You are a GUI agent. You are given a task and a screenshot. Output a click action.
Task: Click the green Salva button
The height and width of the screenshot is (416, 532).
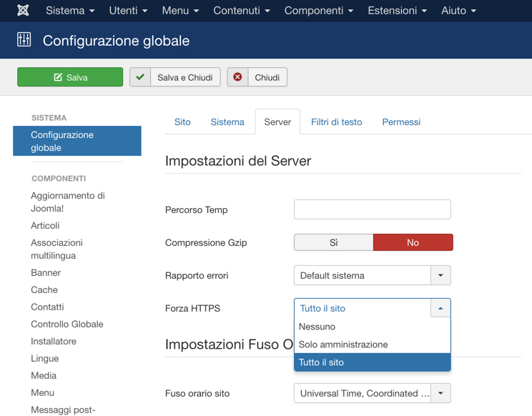click(70, 77)
